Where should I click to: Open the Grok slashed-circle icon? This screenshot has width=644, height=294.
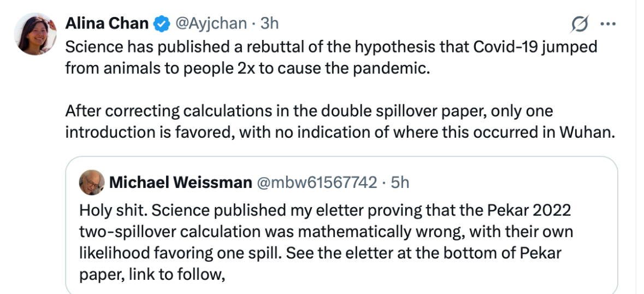[579, 24]
